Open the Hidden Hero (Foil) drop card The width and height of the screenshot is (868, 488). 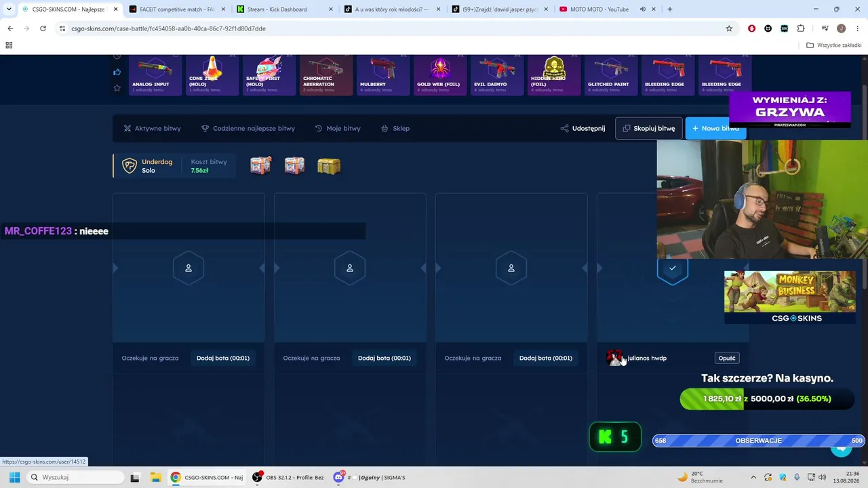[553, 75]
